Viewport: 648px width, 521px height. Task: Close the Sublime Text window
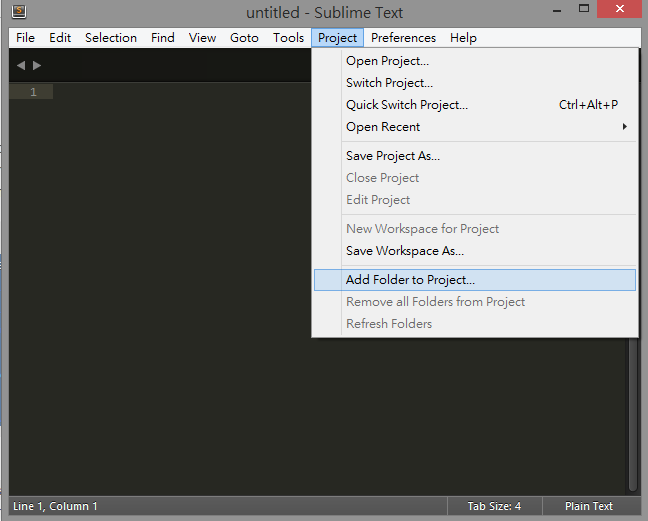619,9
